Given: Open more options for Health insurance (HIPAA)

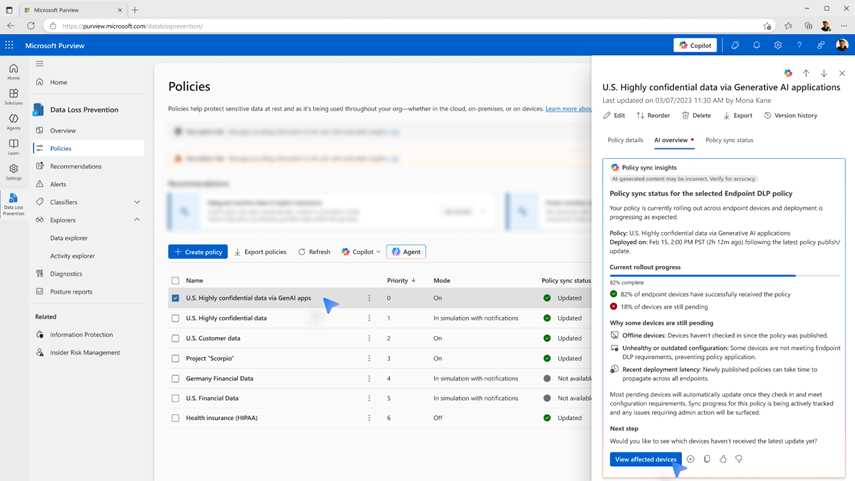Looking at the screenshot, I should point(369,418).
